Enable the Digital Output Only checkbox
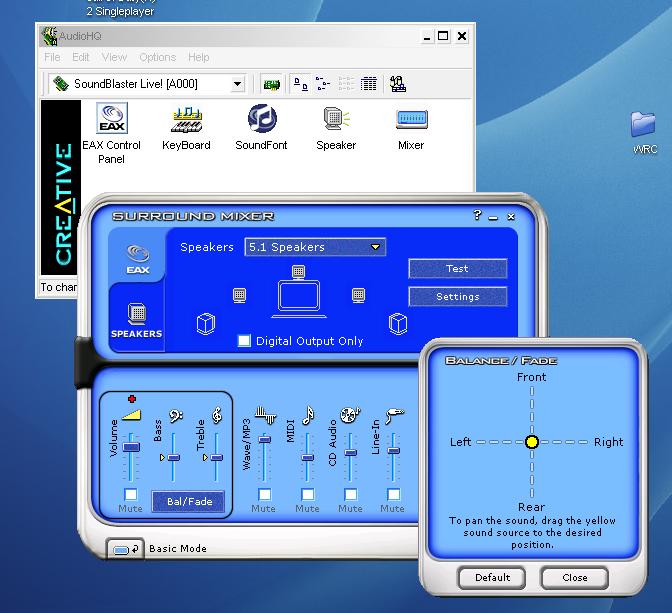This screenshot has height=613, width=672. (244, 341)
